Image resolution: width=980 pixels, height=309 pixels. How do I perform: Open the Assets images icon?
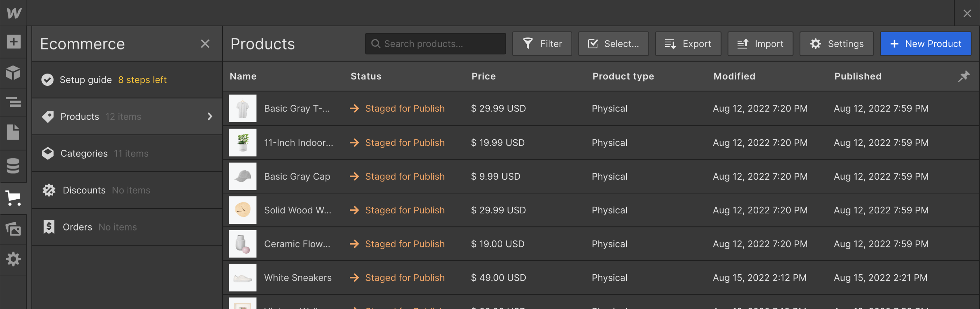point(13,229)
